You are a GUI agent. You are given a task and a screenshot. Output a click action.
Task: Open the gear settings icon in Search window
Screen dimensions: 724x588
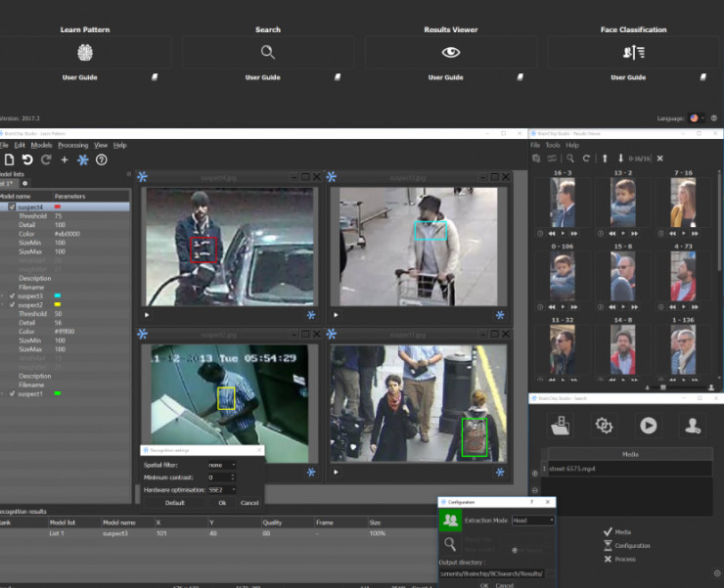pos(604,426)
